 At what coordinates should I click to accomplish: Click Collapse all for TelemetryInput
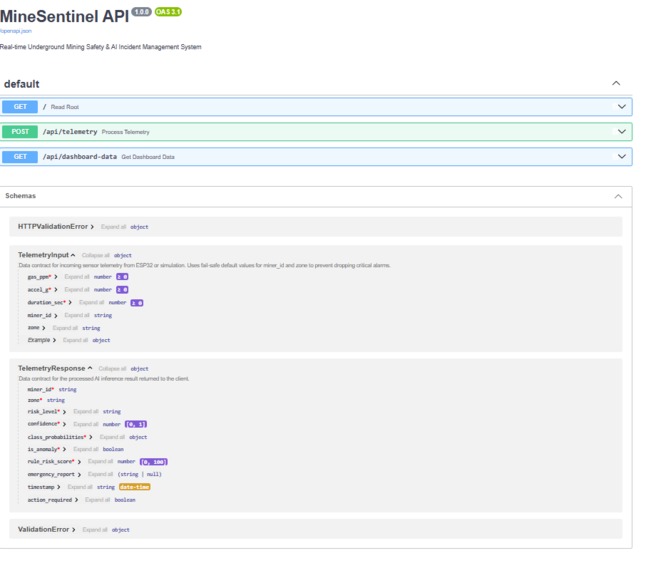point(95,255)
